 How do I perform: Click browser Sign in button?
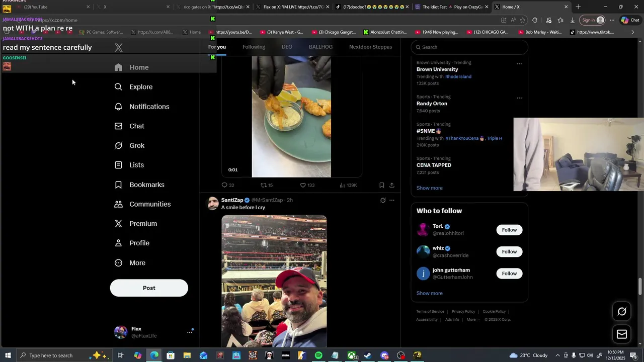click(592, 20)
